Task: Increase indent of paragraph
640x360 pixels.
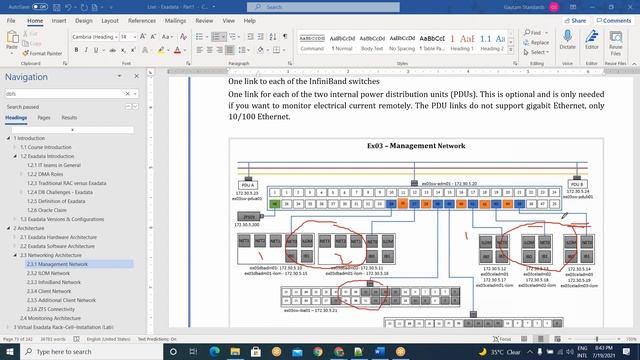Action: pos(260,37)
